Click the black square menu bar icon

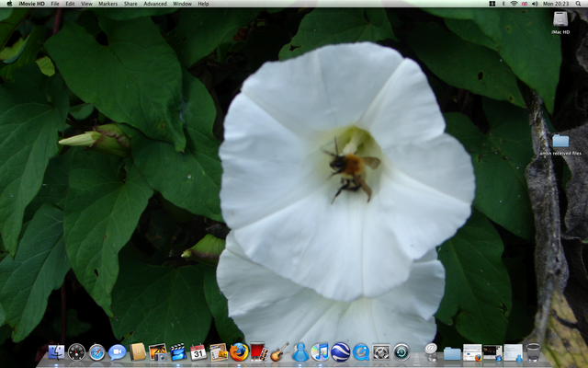pos(492,4)
